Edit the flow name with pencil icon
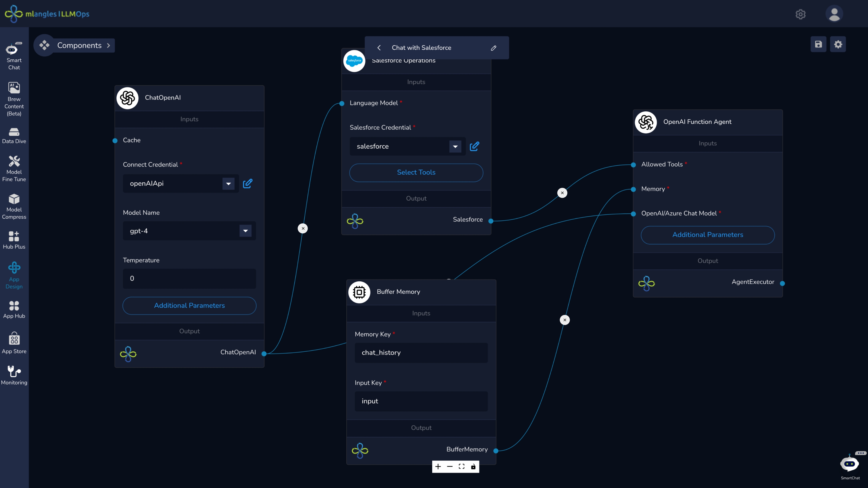Image resolution: width=868 pixels, height=488 pixels. [x=494, y=48]
